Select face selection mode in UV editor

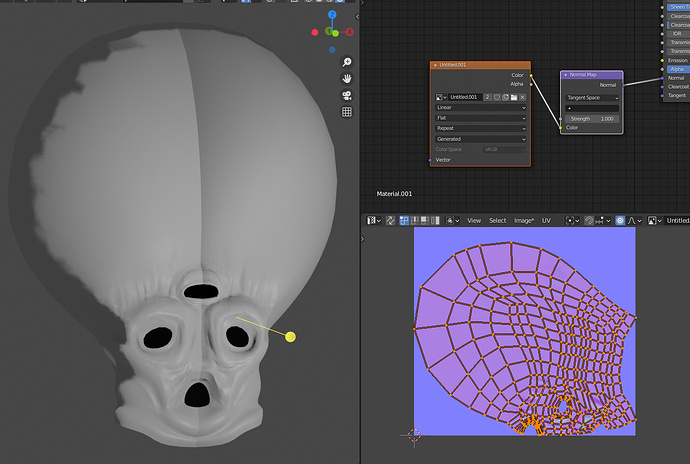click(425, 221)
